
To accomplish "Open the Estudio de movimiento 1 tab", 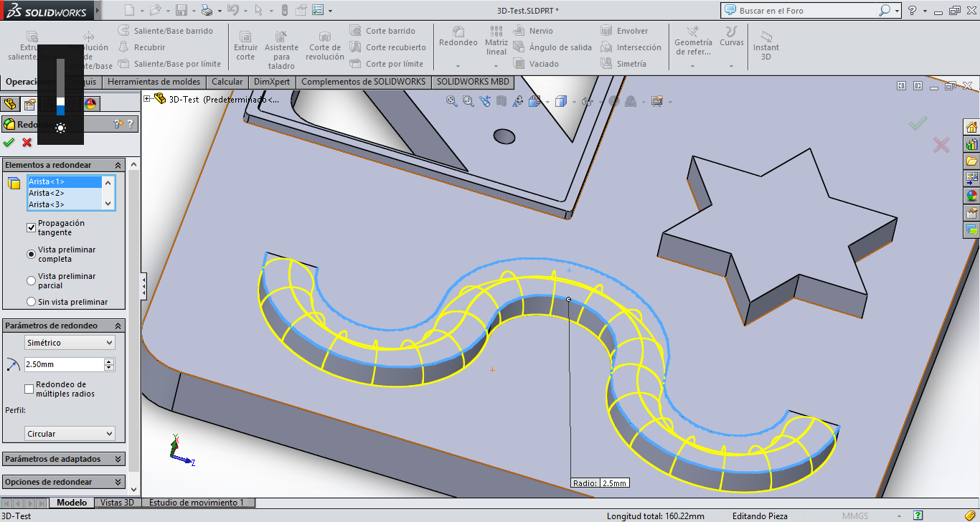I will pyautogui.click(x=197, y=503).
